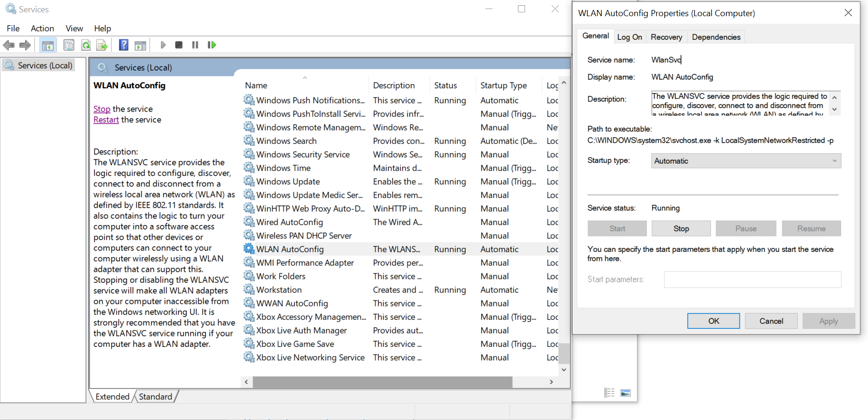Click the Stop button in properties dialog

[x=681, y=228]
